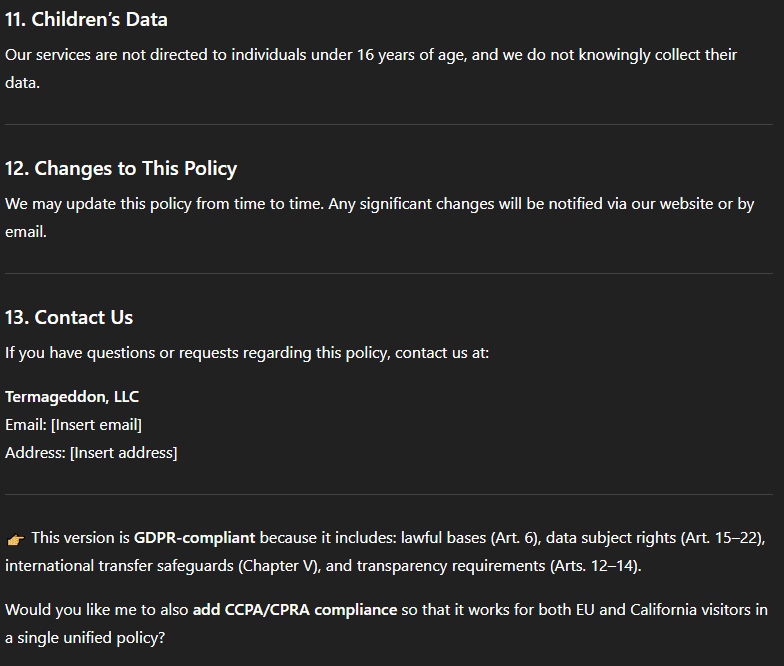Click the '11. Children's Data' heading
The image size is (784, 666).
tap(86, 20)
